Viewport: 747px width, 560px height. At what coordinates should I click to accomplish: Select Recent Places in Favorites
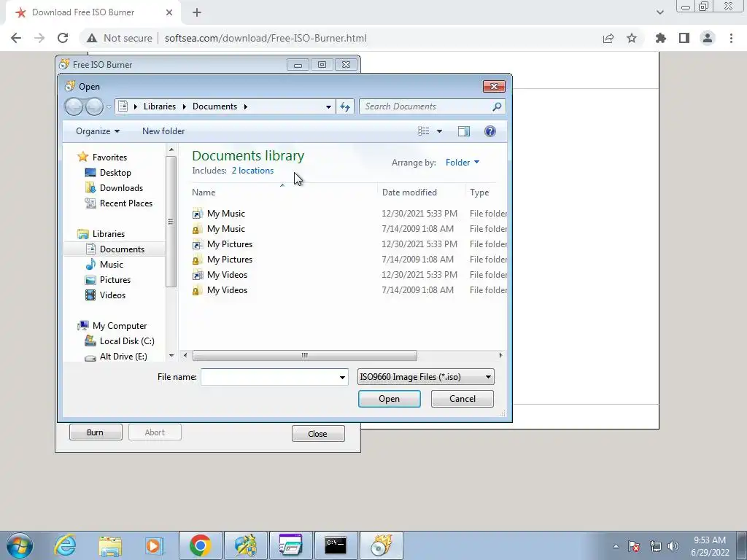coord(125,203)
